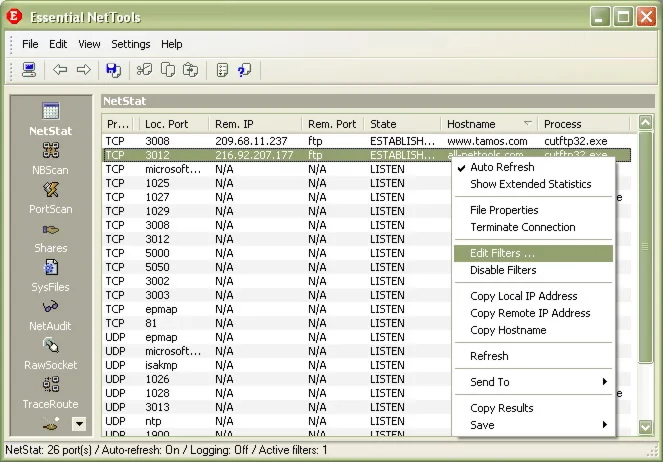Select Terminate Connection in context menu

[x=522, y=227]
